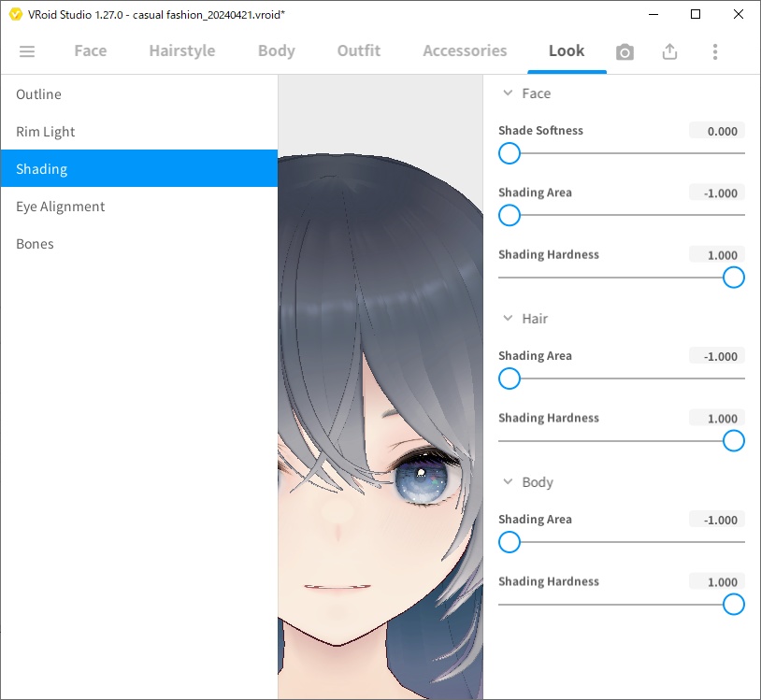This screenshot has width=761, height=700.
Task: Select Rim Light in the sidebar
Action: pyautogui.click(x=45, y=131)
